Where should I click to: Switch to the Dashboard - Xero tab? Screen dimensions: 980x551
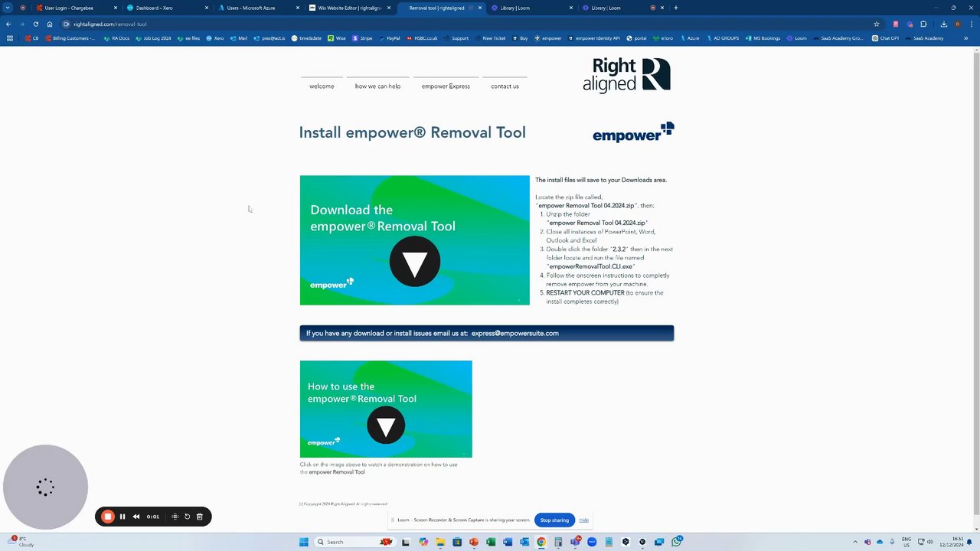(x=168, y=8)
